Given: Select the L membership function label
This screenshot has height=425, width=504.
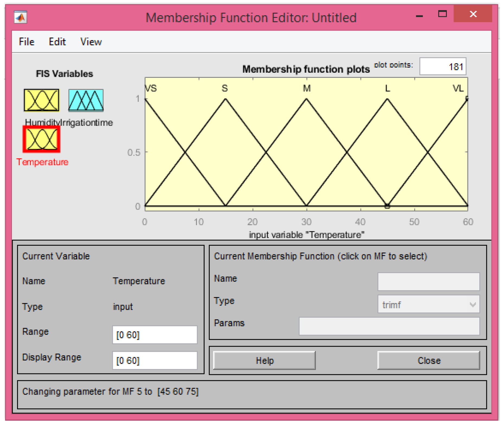Looking at the screenshot, I should coord(387,88).
